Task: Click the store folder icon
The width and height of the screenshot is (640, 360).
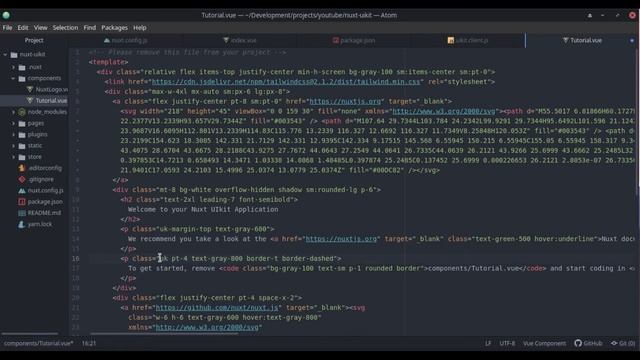Action: [x=22, y=157]
